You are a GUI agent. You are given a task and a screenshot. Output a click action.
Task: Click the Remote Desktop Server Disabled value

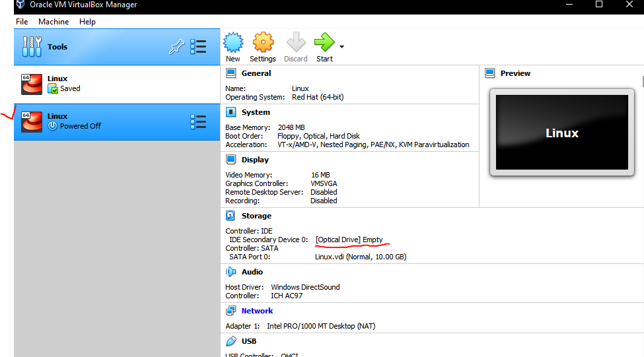coord(324,193)
